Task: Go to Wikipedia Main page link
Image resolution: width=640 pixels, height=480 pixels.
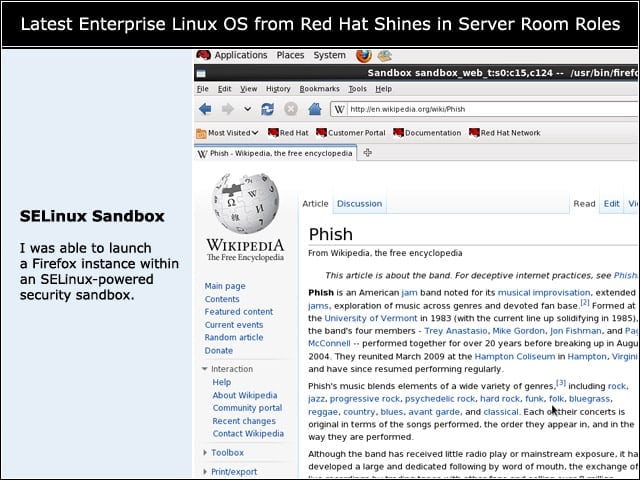Action: 225,286
